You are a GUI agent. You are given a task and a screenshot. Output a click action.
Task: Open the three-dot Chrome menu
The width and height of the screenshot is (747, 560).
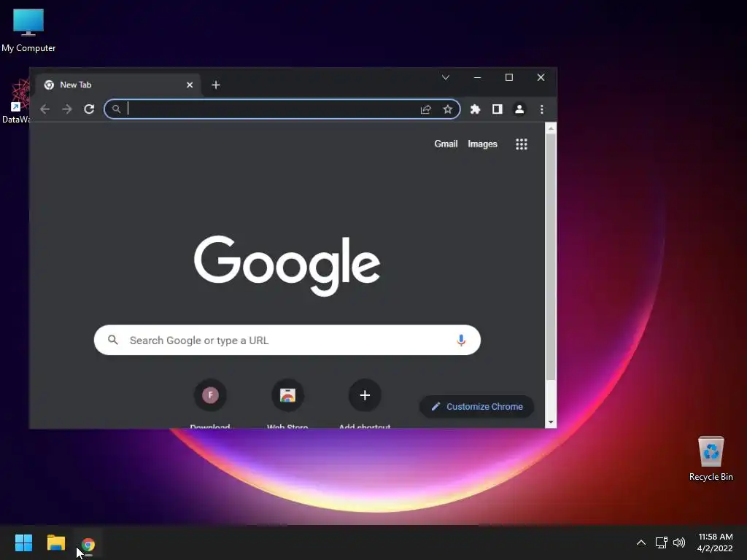click(x=542, y=109)
